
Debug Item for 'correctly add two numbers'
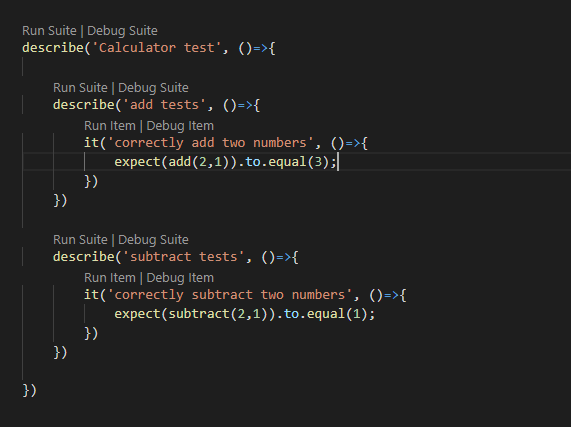(x=180, y=126)
